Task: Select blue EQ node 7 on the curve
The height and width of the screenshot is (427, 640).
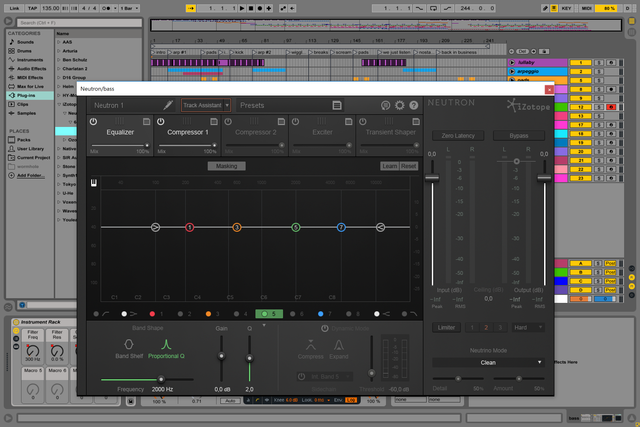Action: click(341, 227)
